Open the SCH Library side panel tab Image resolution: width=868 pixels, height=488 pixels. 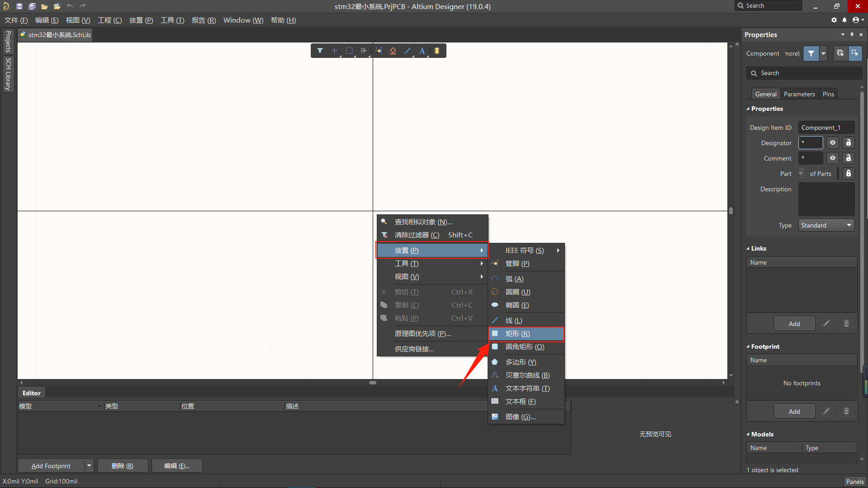tap(8, 74)
